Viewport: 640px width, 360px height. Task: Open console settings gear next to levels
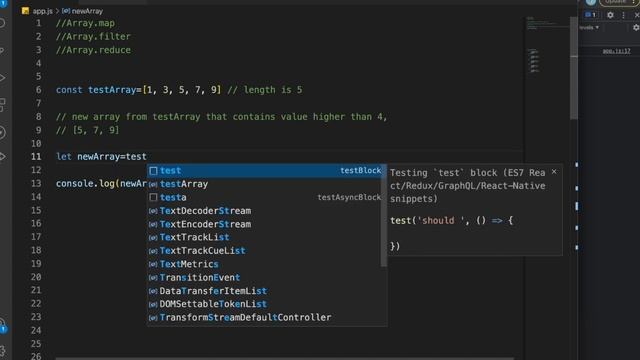[636, 27]
